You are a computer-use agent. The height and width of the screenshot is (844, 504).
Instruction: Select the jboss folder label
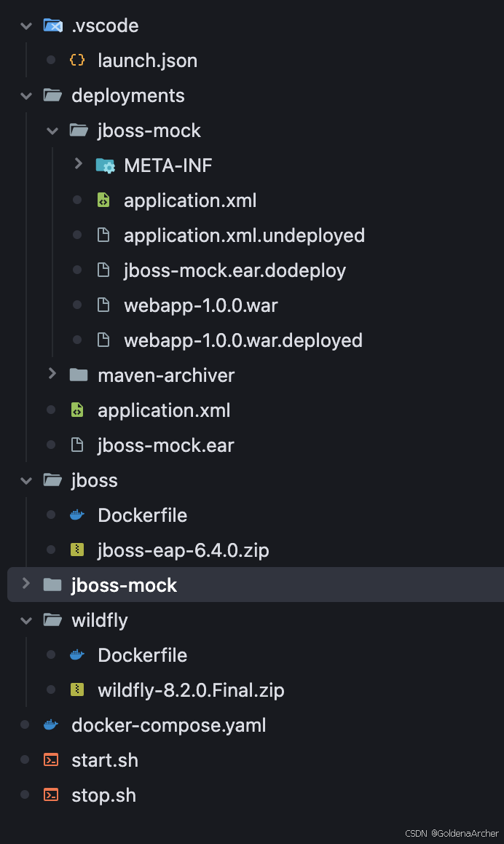94,480
